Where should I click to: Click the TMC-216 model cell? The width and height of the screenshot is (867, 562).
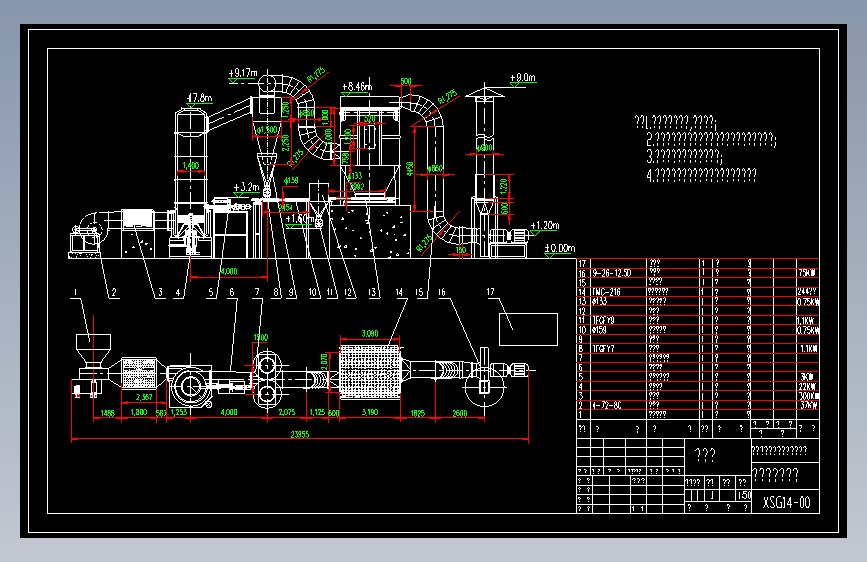[606, 292]
